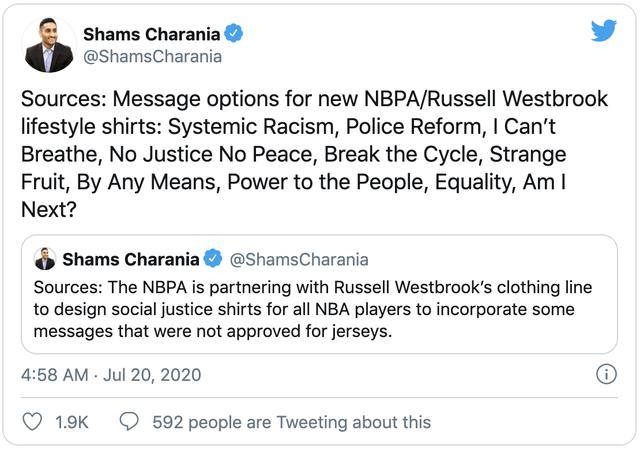The height and width of the screenshot is (449, 640).
Task: Like the tweet with the heart icon
Action: point(32,422)
